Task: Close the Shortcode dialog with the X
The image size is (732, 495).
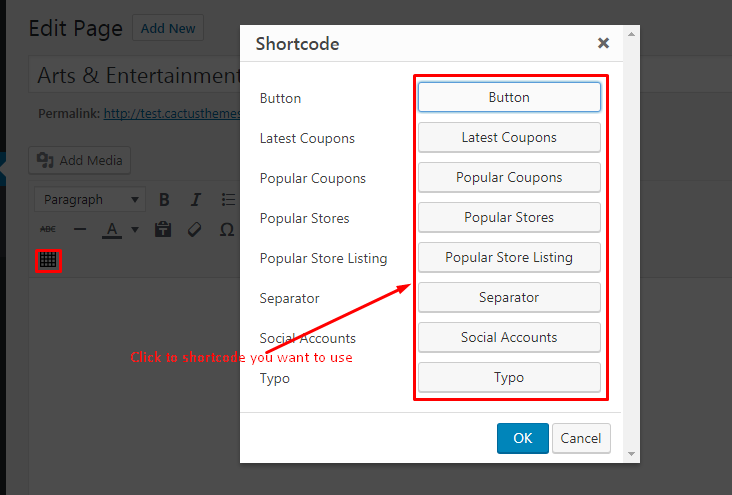Action: pos(603,43)
